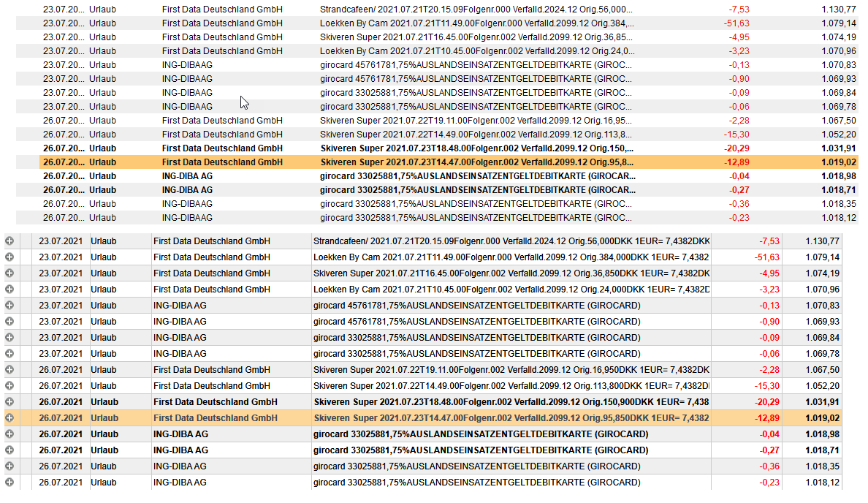Select the Skiveren Super description ending 'Orig.36,85...'
The width and height of the screenshot is (868, 503).
pos(476,37)
